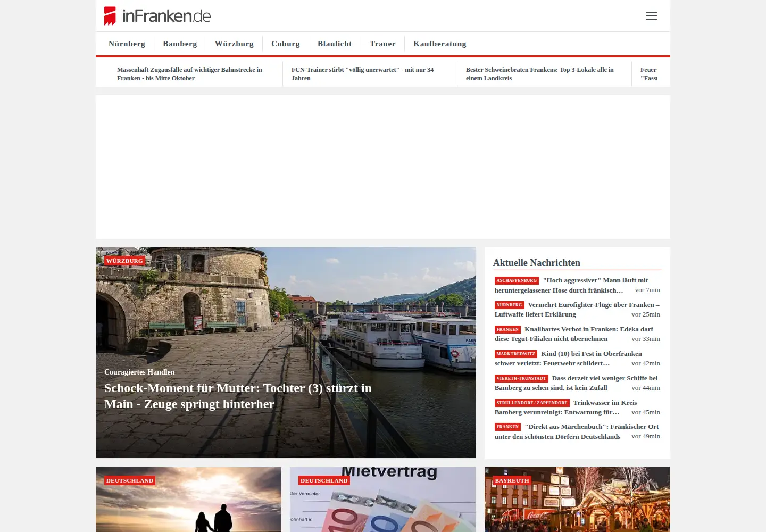
Task: Open the Bayreuth Christmas market thumbnail
Action: click(x=577, y=500)
